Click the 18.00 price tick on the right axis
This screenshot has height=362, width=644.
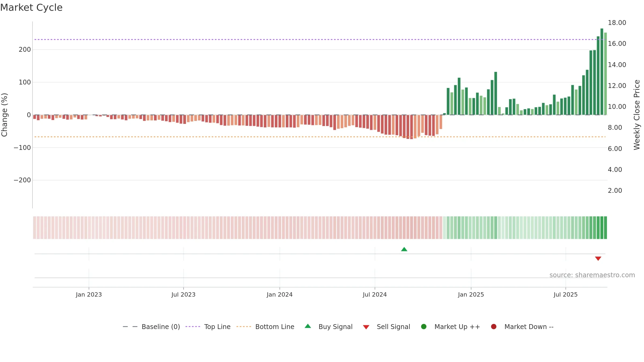pyautogui.click(x=617, y=23)
